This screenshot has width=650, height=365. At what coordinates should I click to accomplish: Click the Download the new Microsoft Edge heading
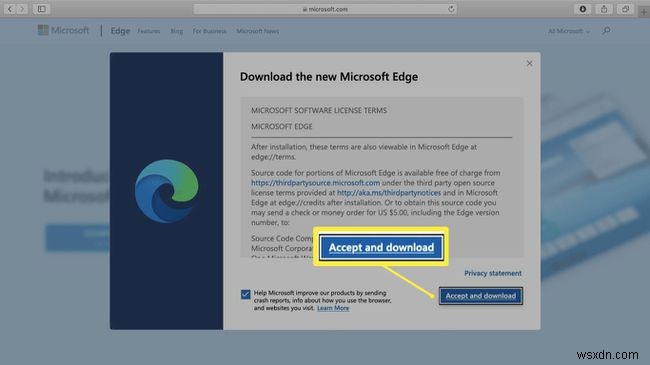pos(329,77)
